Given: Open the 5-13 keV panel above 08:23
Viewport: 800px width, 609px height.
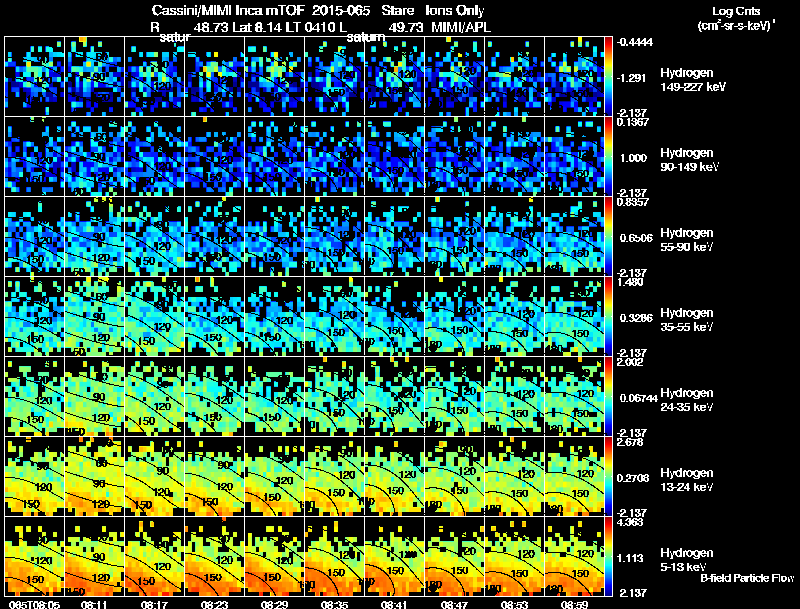Looking at the screenshot, I should pos(214,556).
